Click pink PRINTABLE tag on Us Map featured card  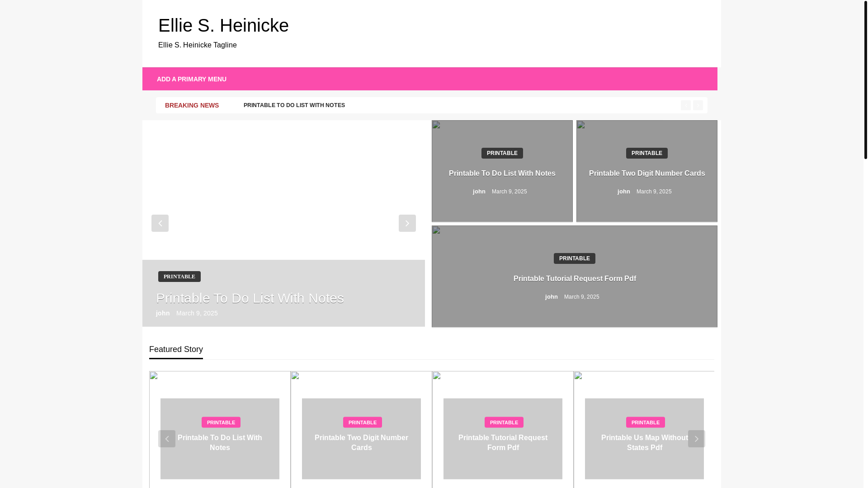click(646, 422)
